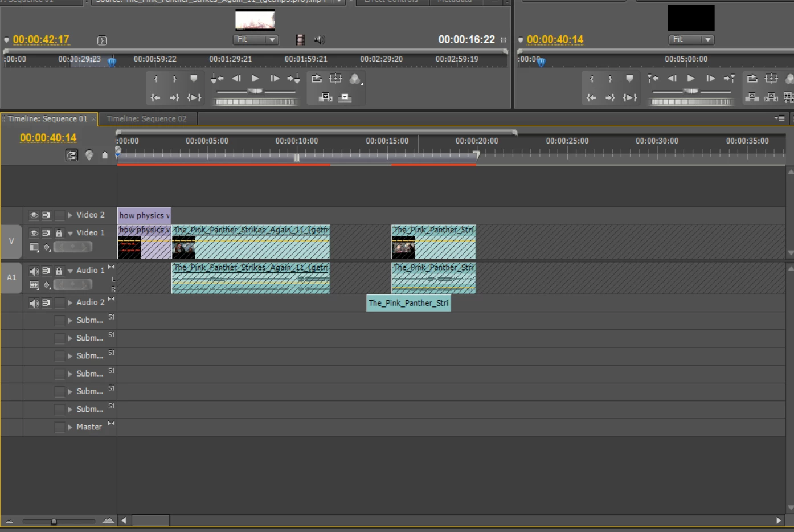Toggle Audio 1 track lock
This screenshot has width=794, height=532.
click(59, 271)
